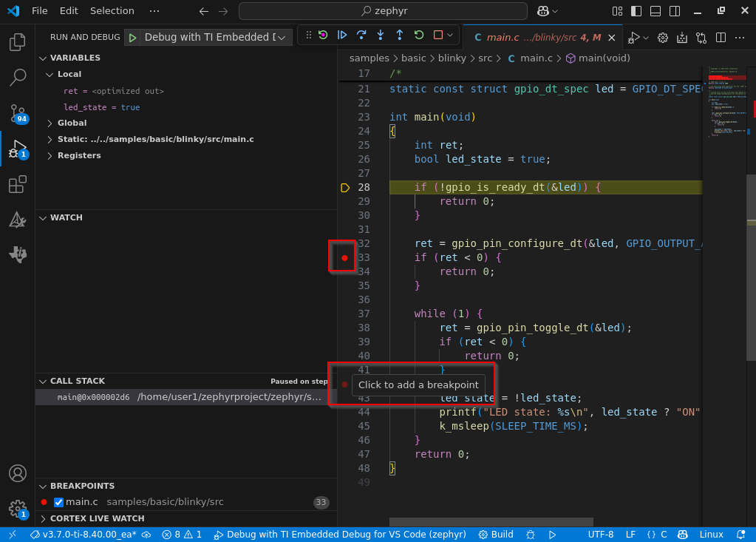Restart the debug session
The height and width of the screenshot is (542, 756).
[x=418, y=34]
